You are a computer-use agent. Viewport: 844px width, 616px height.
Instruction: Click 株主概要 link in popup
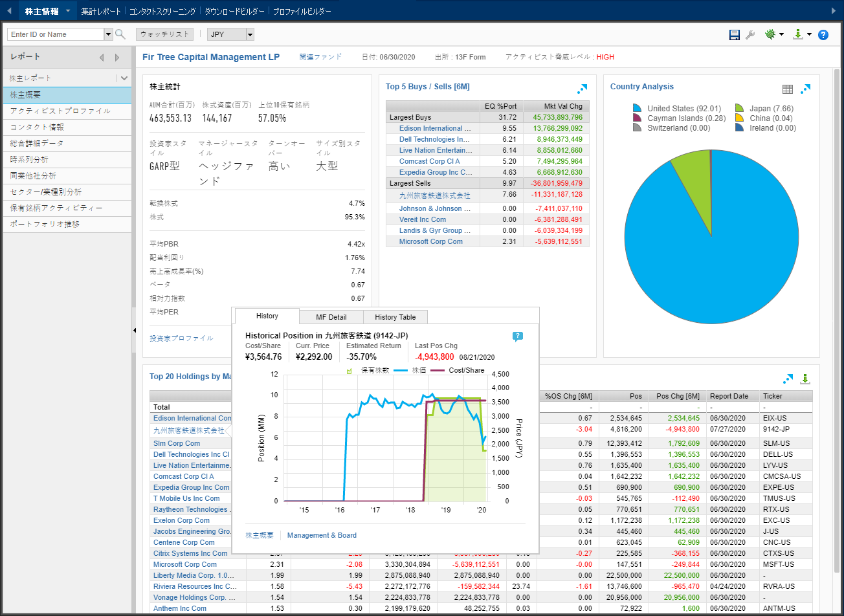[x=260, y=535]
